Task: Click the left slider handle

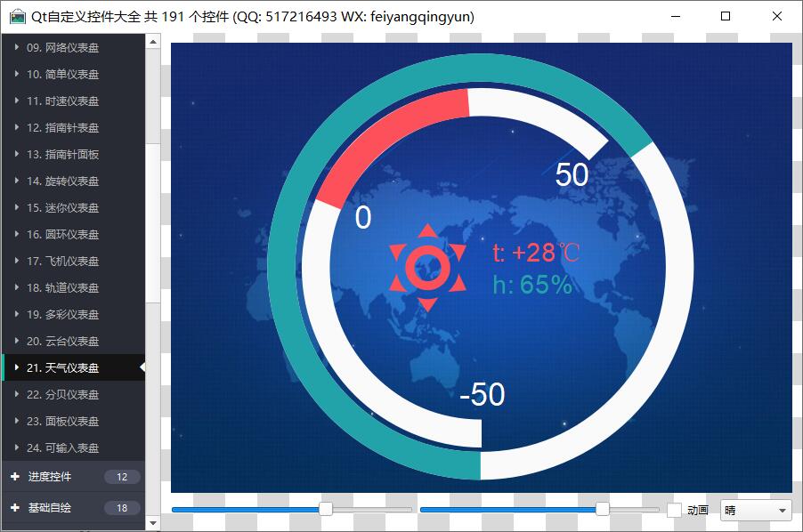Action: click(x=326, y=509)
